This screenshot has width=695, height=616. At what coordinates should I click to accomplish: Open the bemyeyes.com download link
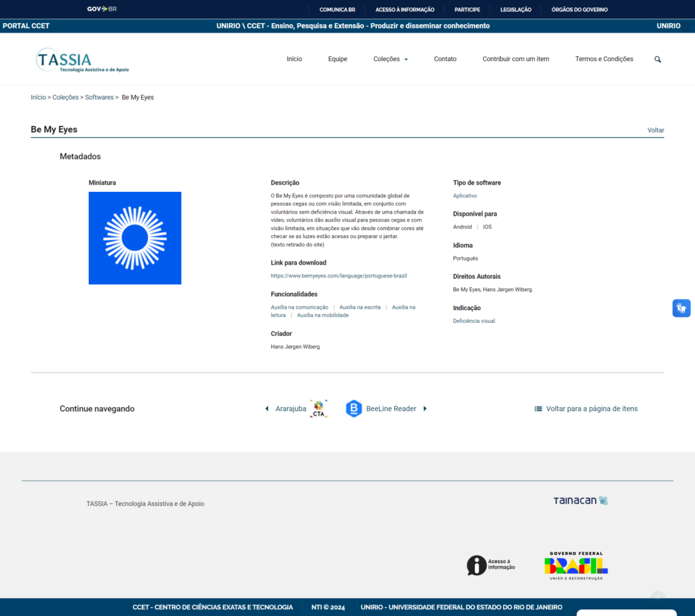coord(339,276)
